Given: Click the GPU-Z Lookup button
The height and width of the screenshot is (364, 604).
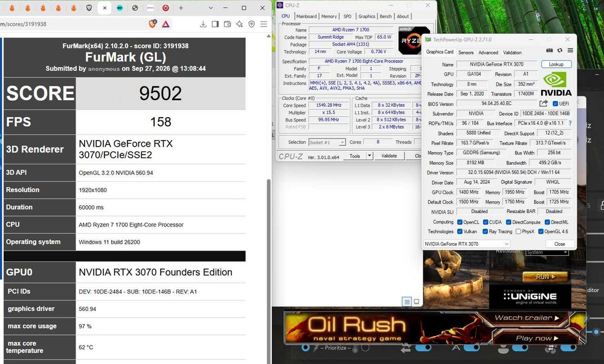Looking at the screenshot, I should (x=556, y=64).
